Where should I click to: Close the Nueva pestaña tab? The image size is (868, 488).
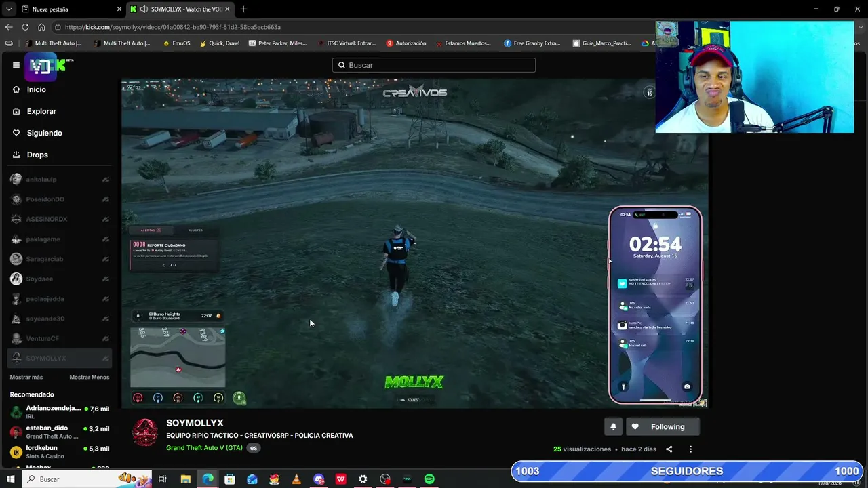point(119,9)
